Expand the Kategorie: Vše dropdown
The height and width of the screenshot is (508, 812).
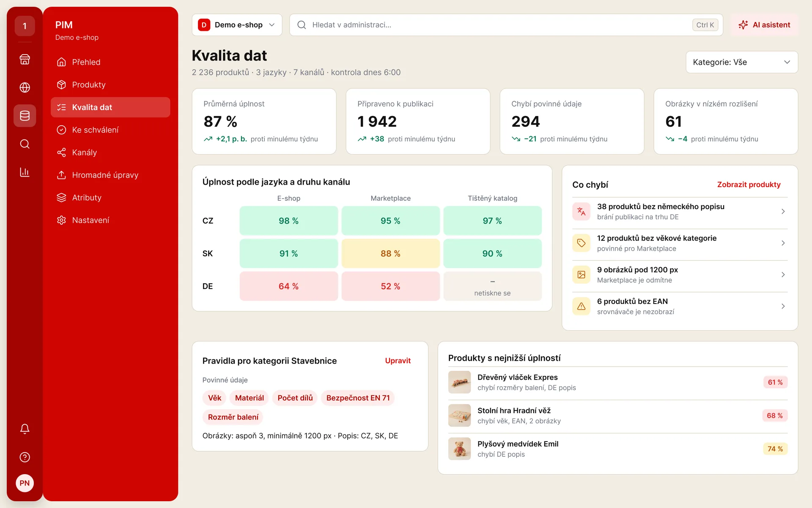click(742, 62)
